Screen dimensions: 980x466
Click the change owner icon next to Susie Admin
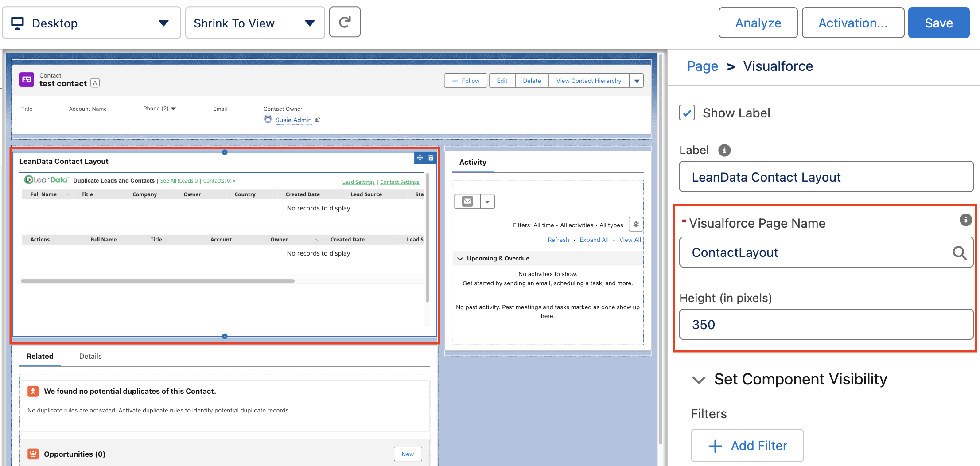point(317,120)
